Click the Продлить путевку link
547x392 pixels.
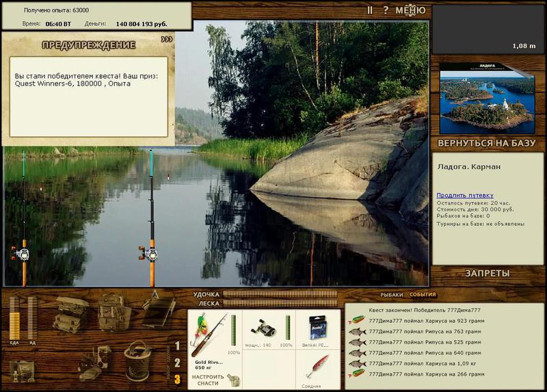pos(465,196)
